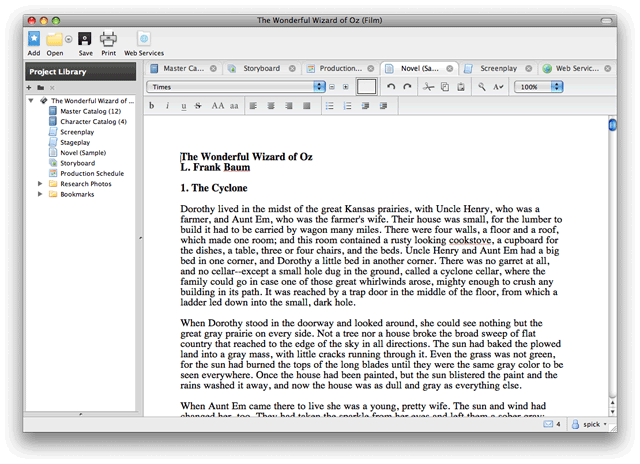The height and width of the screenshot is (464, 640).
Task: Convert text to uppercase AA
Action: point(218,106)
